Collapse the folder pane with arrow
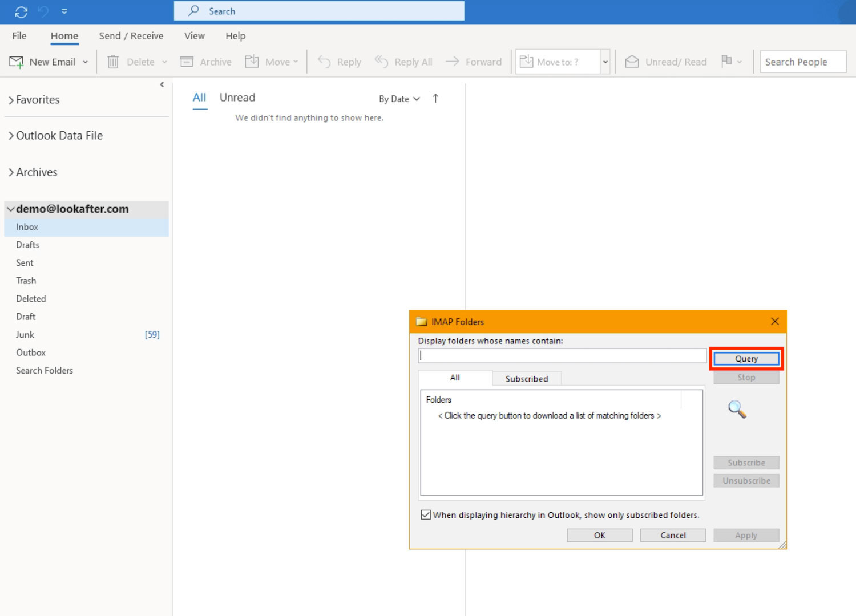856x616 pixels. tap(162, 84)
